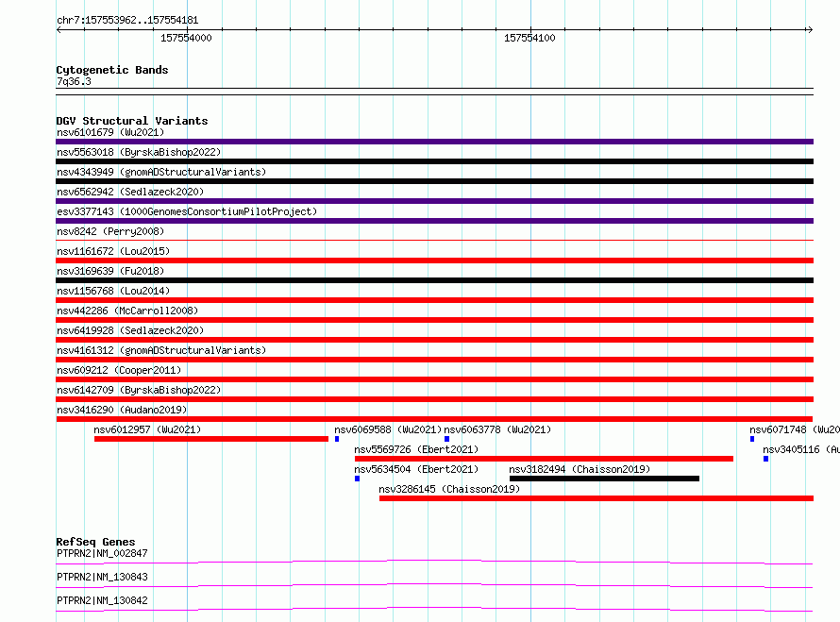
Task: Select the 7q36.3 band label
Action: coord(74,81)
